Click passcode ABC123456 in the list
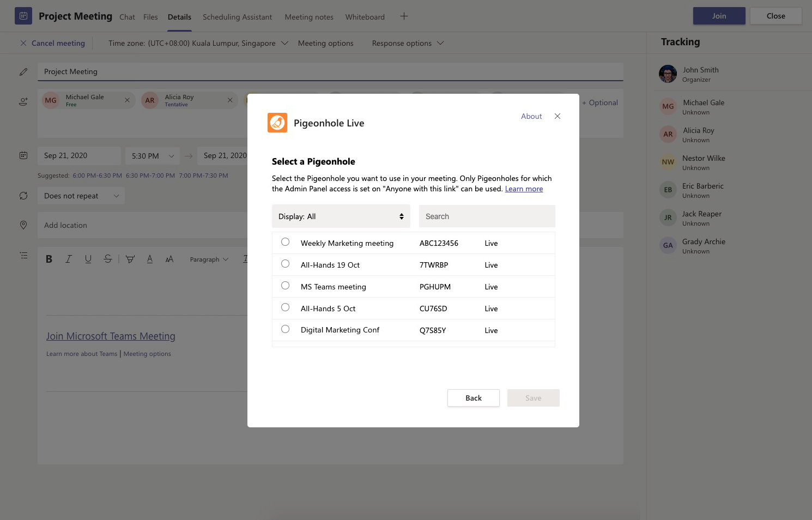Screen dimensions: 812x520 439,243
